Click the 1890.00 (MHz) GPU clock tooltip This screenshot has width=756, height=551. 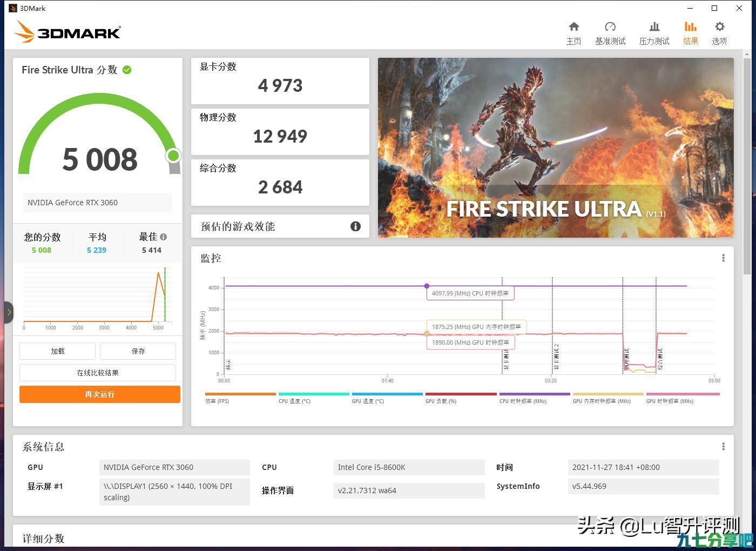click(470, 342)
